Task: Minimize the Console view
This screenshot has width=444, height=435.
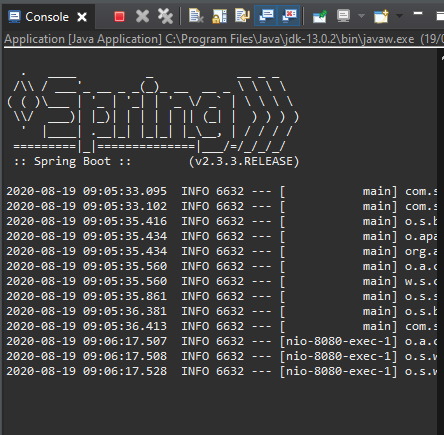Action: point(418,14)
